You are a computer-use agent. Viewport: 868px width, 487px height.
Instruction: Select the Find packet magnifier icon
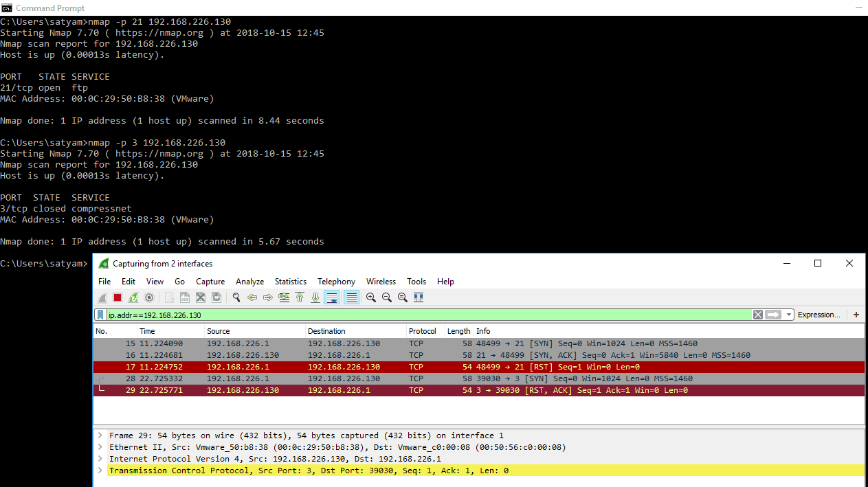[236, 297]
